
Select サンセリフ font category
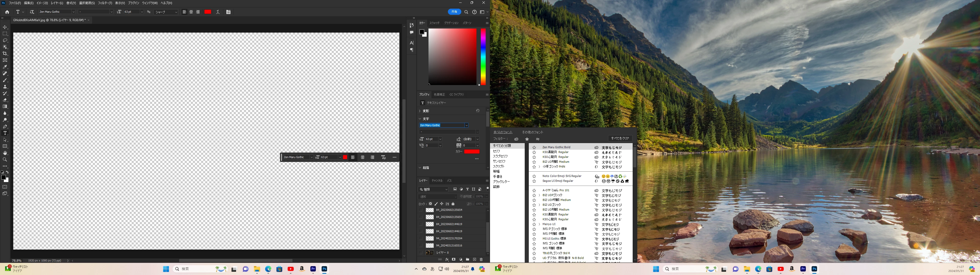coord(499,161)
